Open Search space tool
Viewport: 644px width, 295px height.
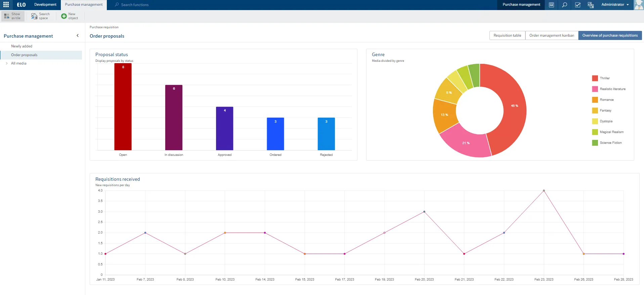click(41, 16)
